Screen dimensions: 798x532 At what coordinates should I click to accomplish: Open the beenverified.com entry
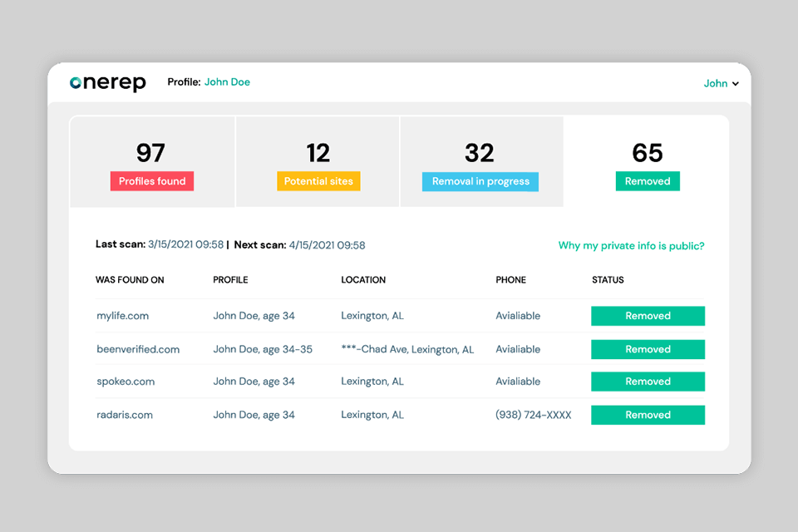pyautogui.click(x=138, y=349)
